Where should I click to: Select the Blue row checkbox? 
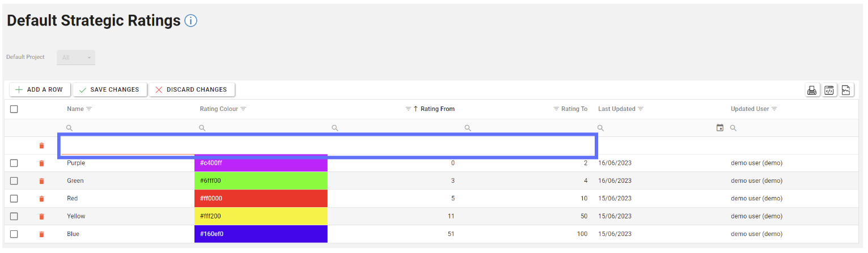(14, 234)
